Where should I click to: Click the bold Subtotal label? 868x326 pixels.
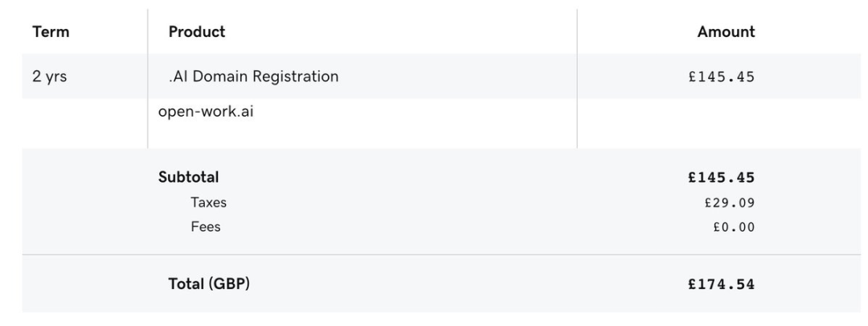(188, 177)
